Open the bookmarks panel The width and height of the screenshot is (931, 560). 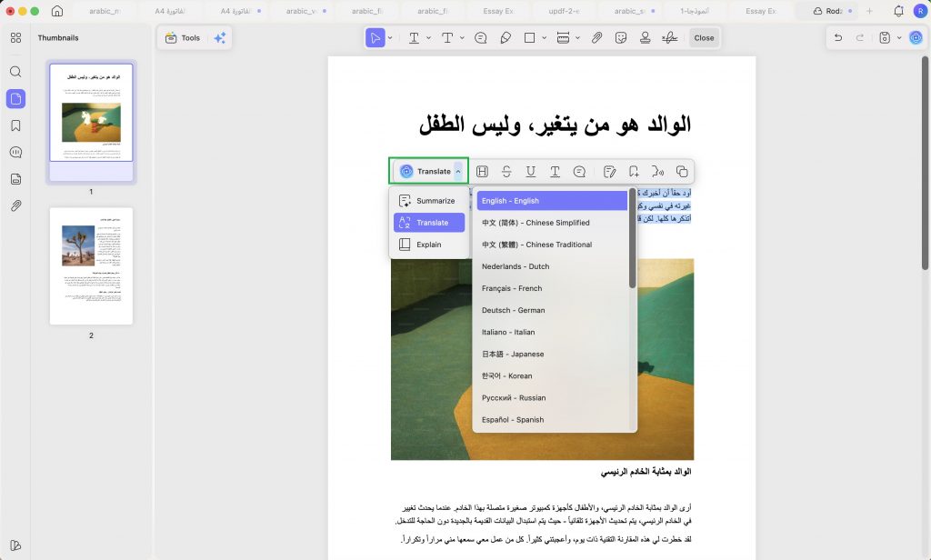click(x=16, y=125)
